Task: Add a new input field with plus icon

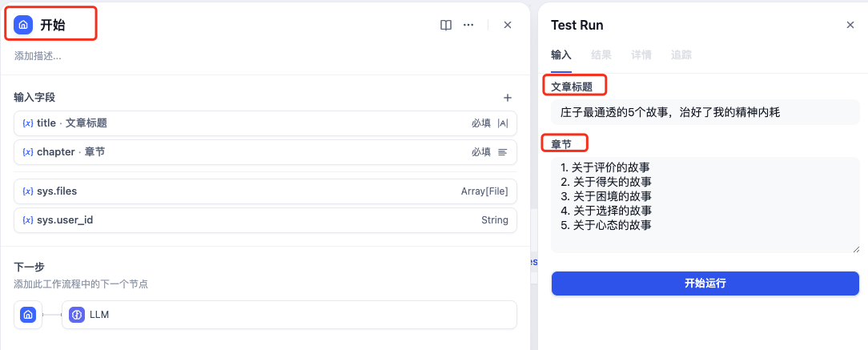Action: [507, 98]
